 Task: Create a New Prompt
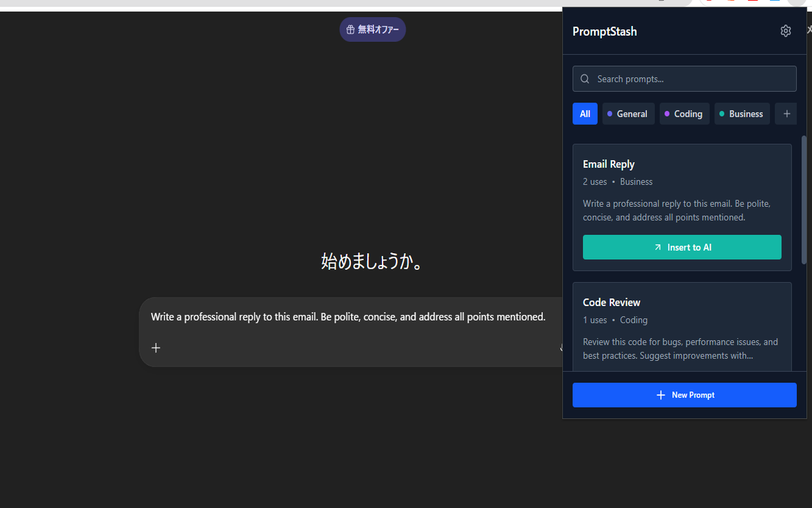click(x=684, y=394)
